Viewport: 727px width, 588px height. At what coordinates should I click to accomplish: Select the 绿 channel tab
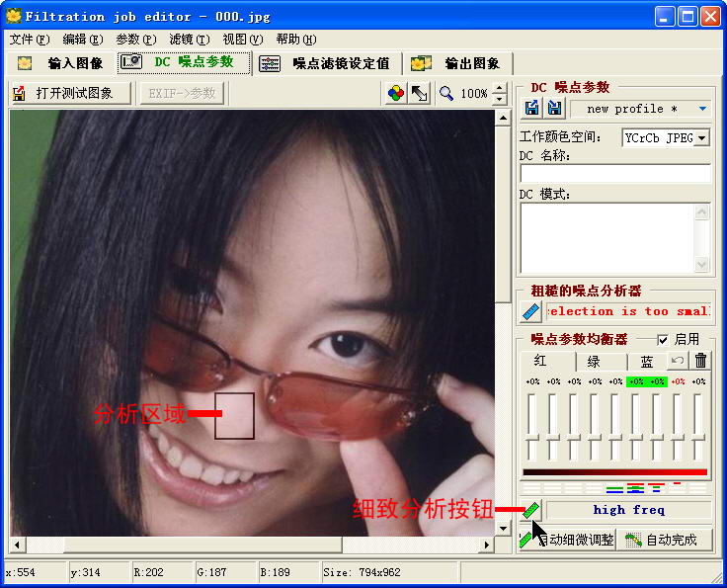pyautogui.click(x=594, y=362)
